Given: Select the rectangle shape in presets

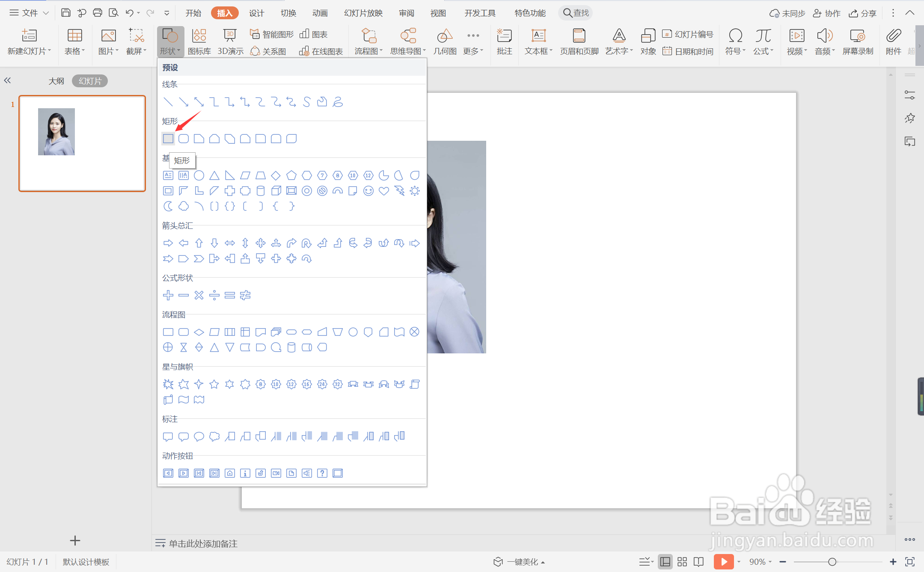Looking at the screenshot, I should coord(168,139).
